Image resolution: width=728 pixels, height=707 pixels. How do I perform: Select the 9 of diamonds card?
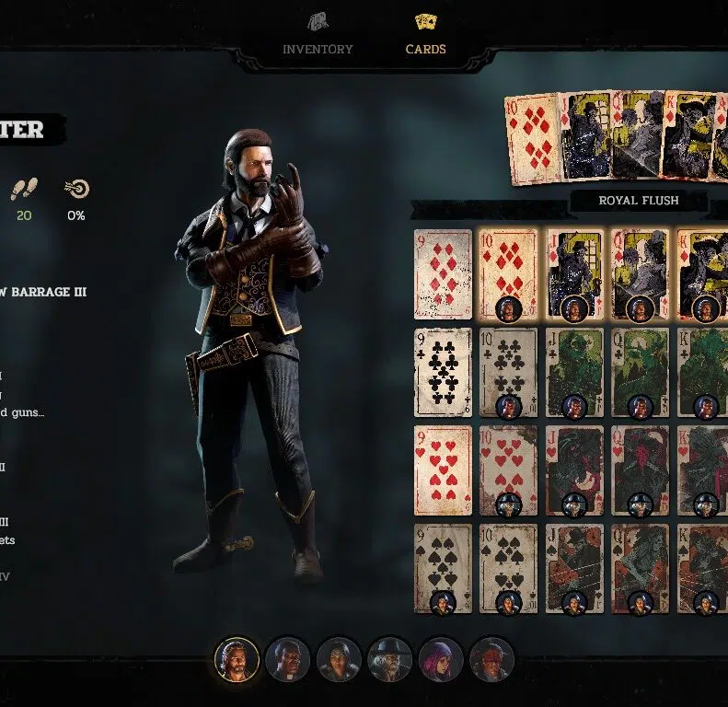coord(443,274)
